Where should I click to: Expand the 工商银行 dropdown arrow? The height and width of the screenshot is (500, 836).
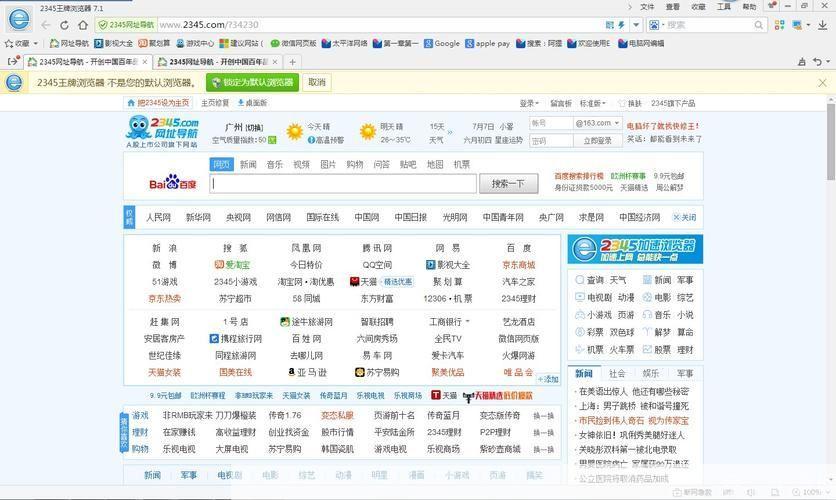pyautogui.click(x=468, y=321)
